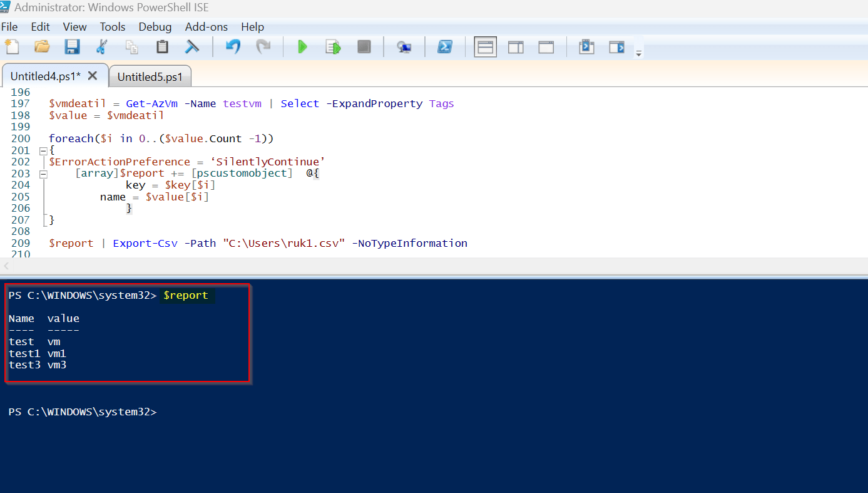Collapse the code fold at line 201
The width and height of the screenshot is (868, 493).
(x=43, y=150)
